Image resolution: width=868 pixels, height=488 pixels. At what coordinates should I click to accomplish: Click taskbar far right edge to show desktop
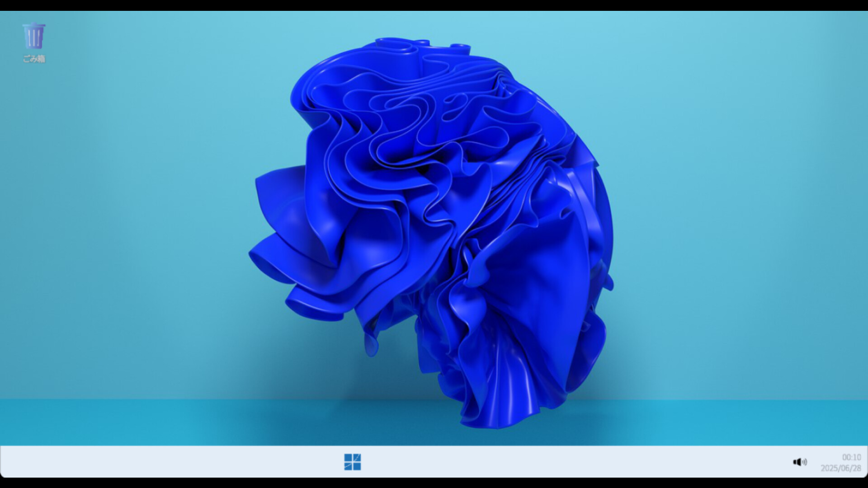(x=865, y=462)
